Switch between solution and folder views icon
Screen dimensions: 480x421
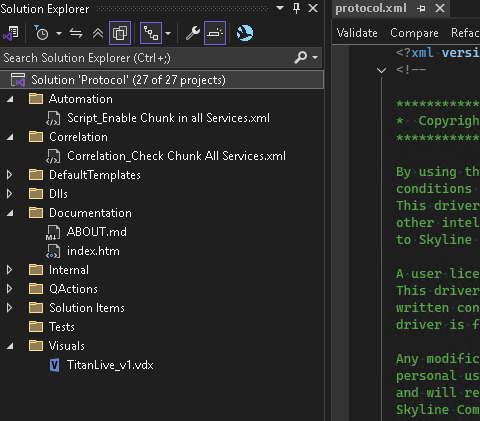tap(11, 33)
